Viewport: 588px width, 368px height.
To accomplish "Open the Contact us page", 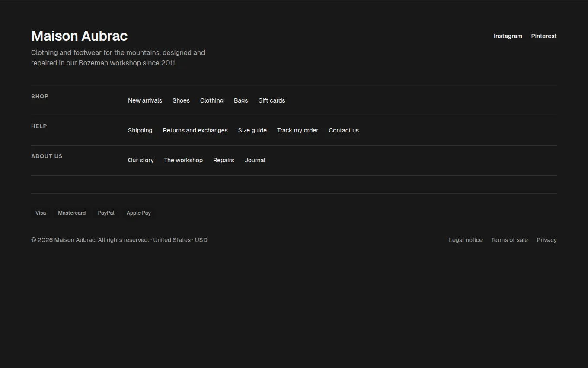I will click(344, 130).
